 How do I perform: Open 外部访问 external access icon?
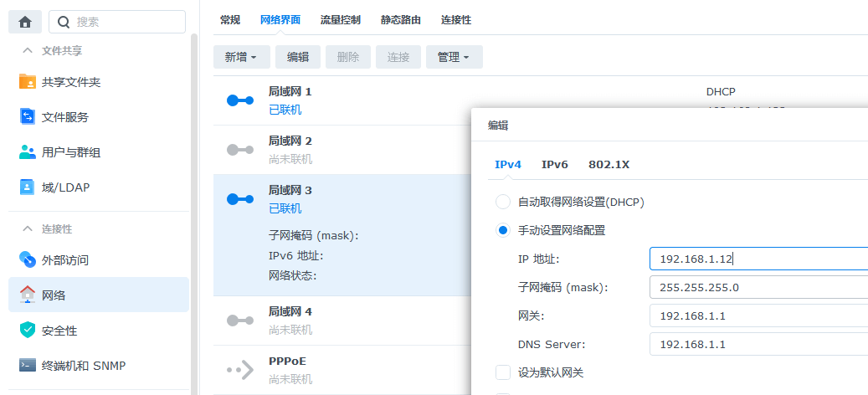(28, 260)
